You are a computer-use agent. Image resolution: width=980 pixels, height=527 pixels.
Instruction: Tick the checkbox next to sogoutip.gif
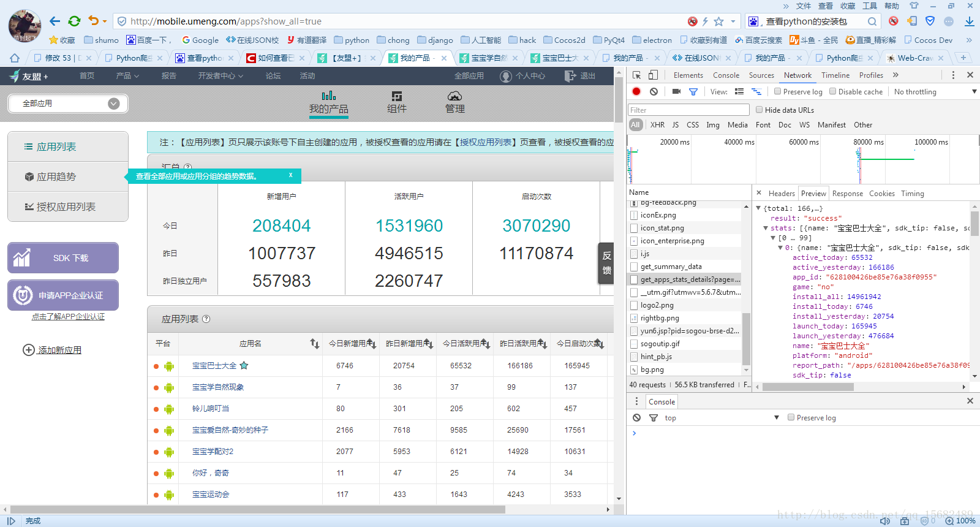click(635, 344)
